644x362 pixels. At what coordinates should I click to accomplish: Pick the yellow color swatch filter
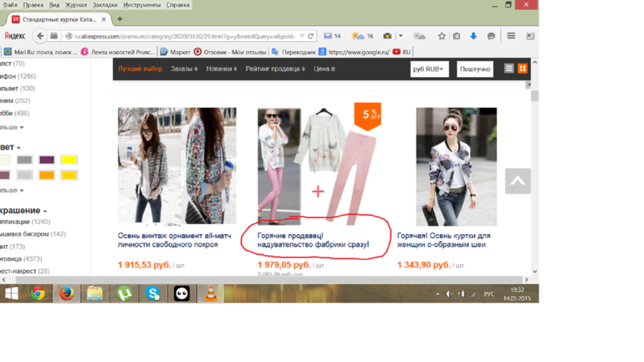69,160
